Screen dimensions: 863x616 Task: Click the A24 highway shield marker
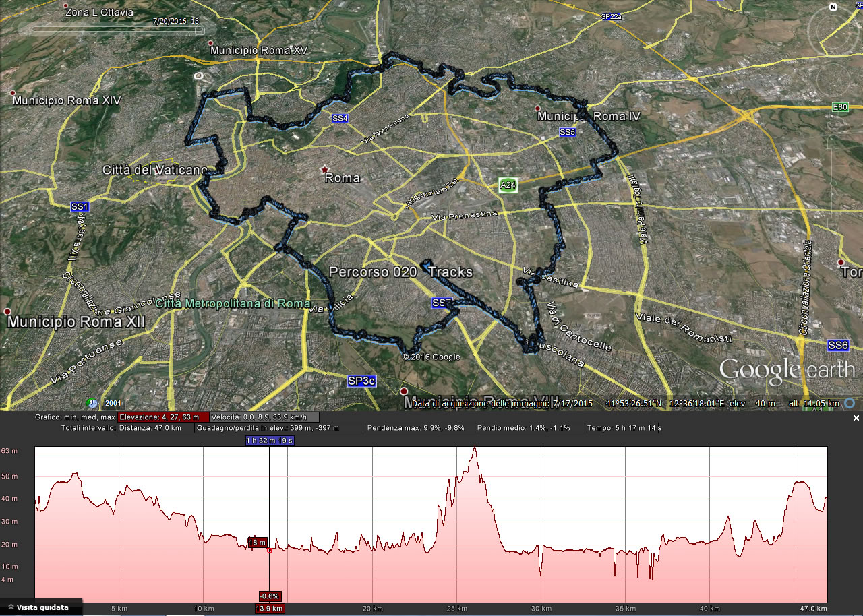click(508, 185)
